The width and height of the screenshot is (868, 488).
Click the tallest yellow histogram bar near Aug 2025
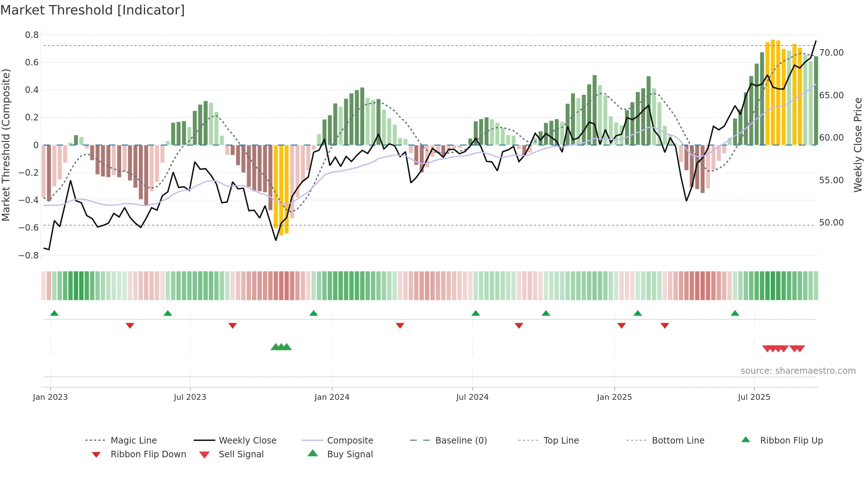pos(773,92)
